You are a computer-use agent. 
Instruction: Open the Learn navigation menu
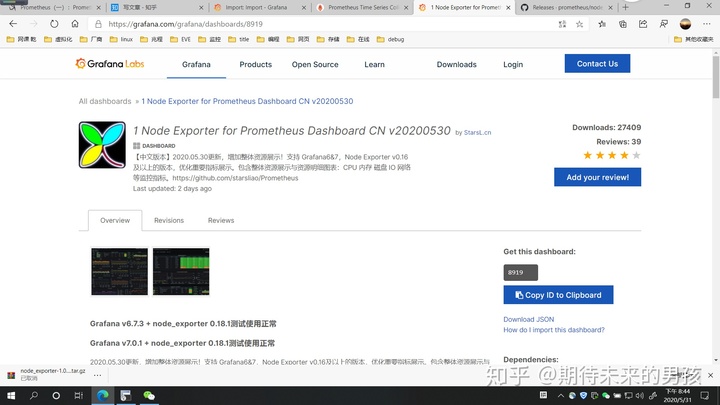click(x=375, y=64)
